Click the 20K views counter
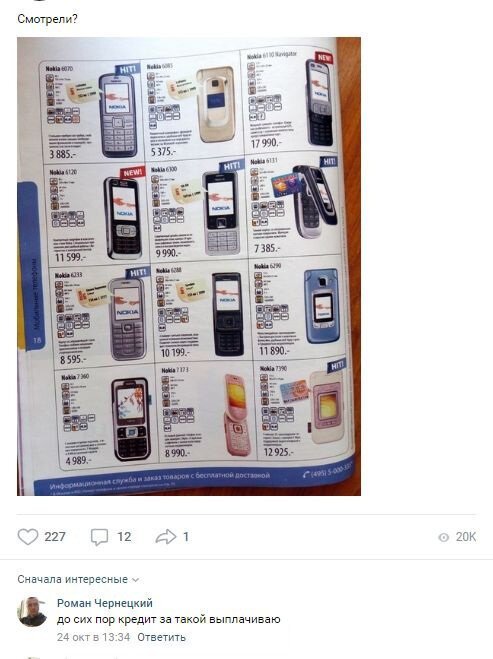Viewport: 493px width, 659px height. [466, 537]
